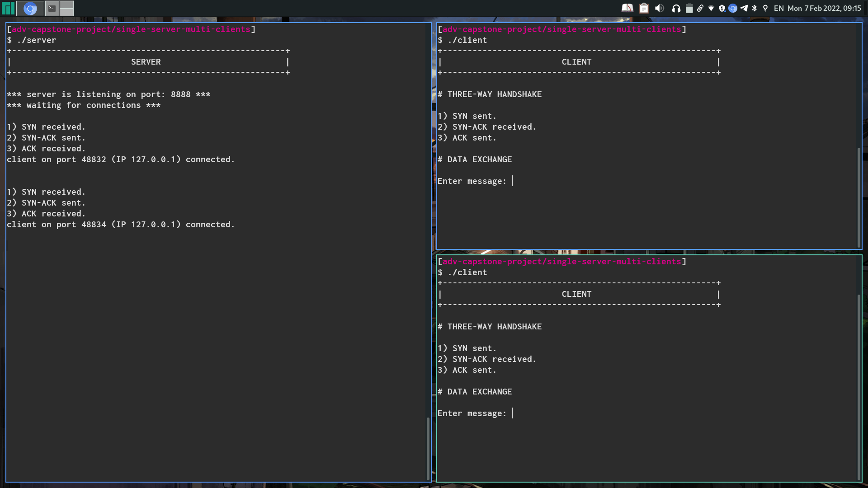Open the dictionary book tray icon
868x488 pixels.
pos(627,8)
